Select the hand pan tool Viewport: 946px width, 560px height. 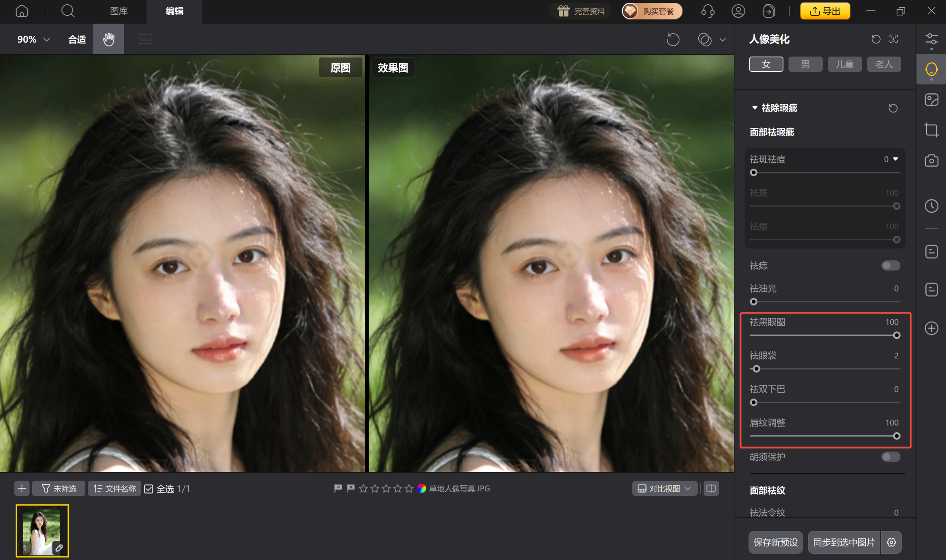coord(109,39)
